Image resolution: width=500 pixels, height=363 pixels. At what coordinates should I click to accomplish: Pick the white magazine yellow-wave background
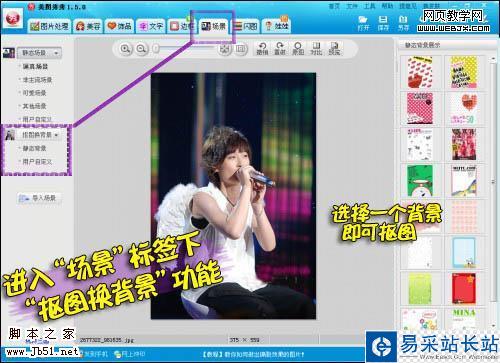pos(464,181)
